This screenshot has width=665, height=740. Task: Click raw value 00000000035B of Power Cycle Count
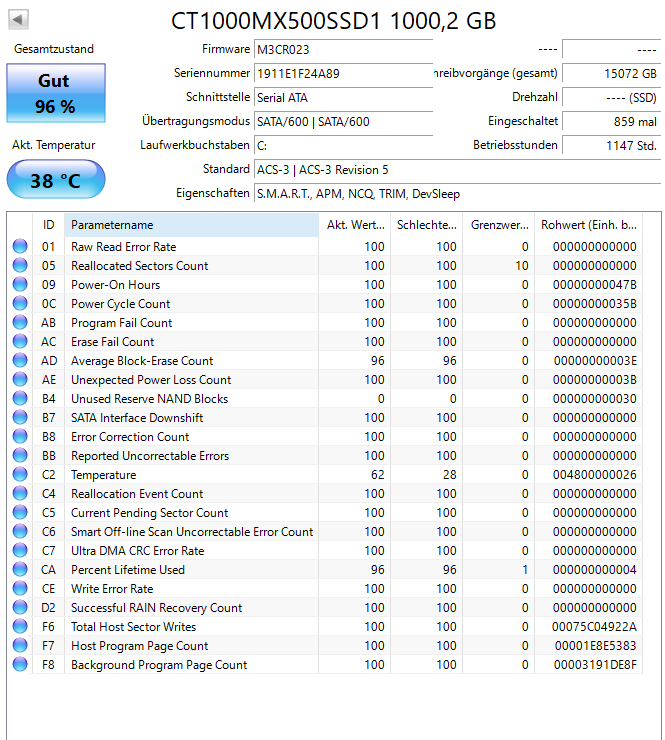595,303
